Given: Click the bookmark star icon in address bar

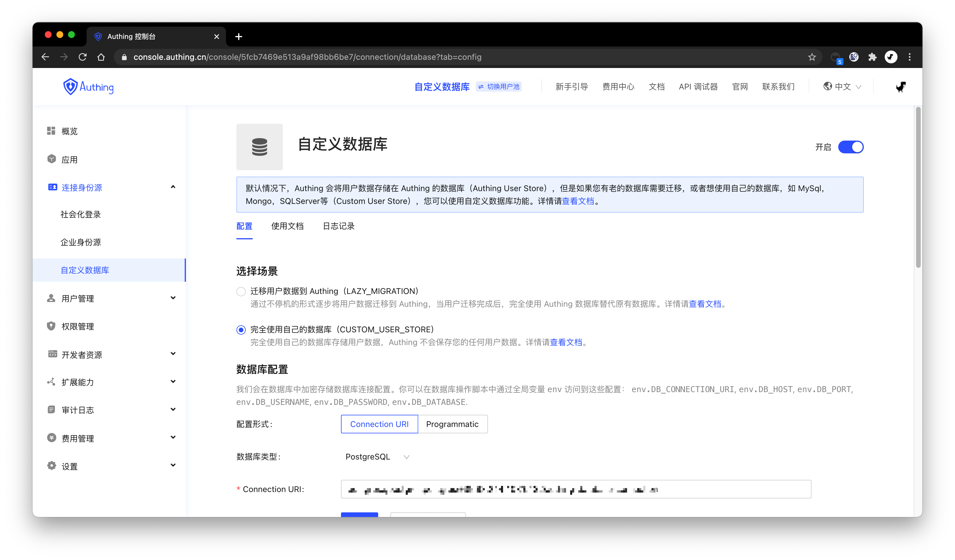Looking at the screenshot, I should 812,57.
